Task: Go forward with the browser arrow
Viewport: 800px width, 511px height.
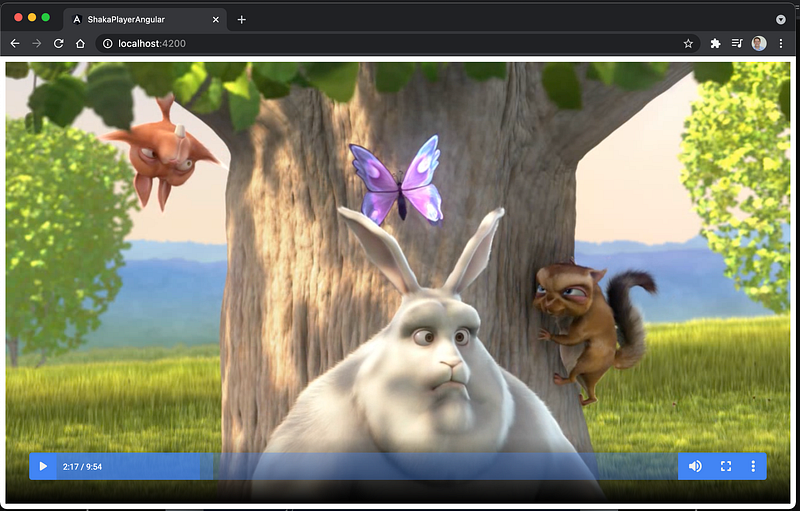Action: [x=37, y=44]
